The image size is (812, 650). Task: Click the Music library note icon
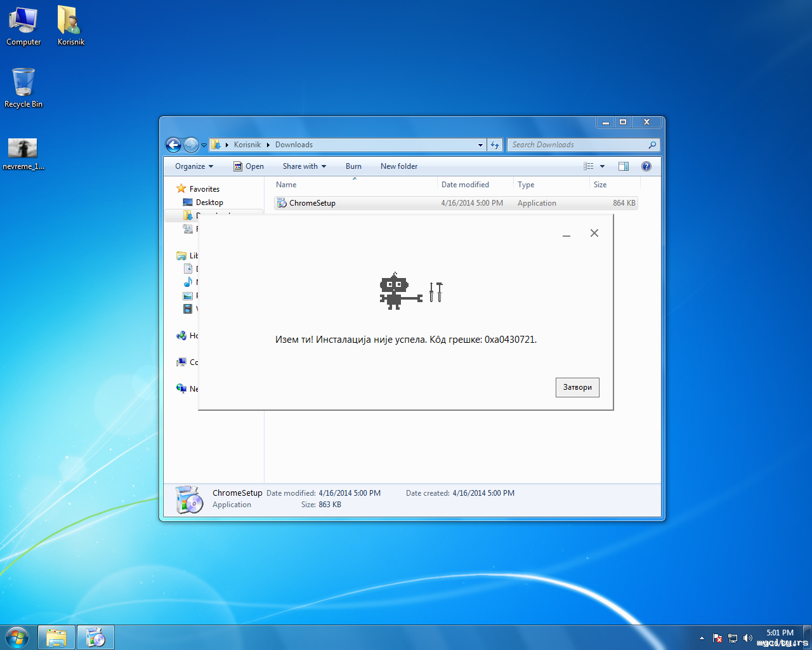188,282
